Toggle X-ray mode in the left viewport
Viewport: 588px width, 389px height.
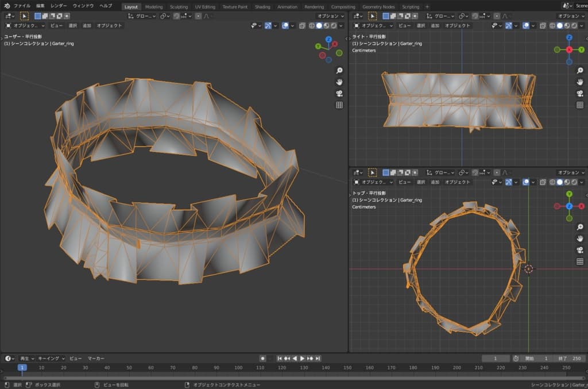click(x=303, y=26)
